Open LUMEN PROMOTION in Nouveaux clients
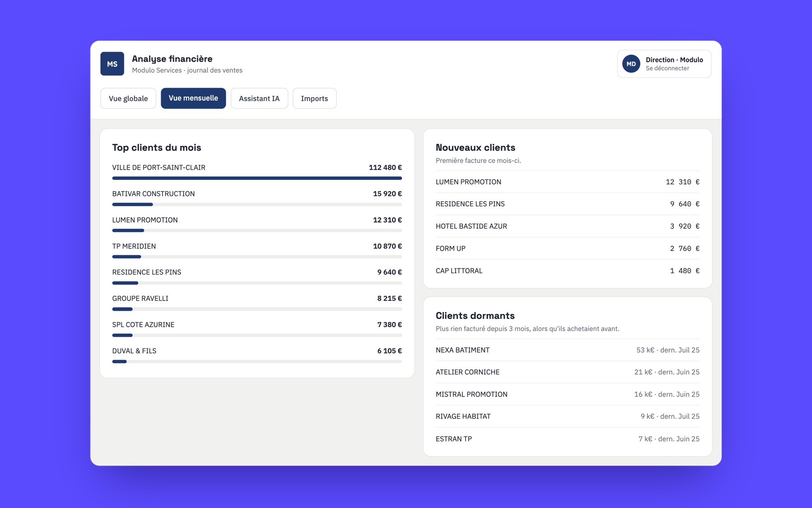Image resolution: width=812 pixels, height=508 pixels. tap(567, 182)
